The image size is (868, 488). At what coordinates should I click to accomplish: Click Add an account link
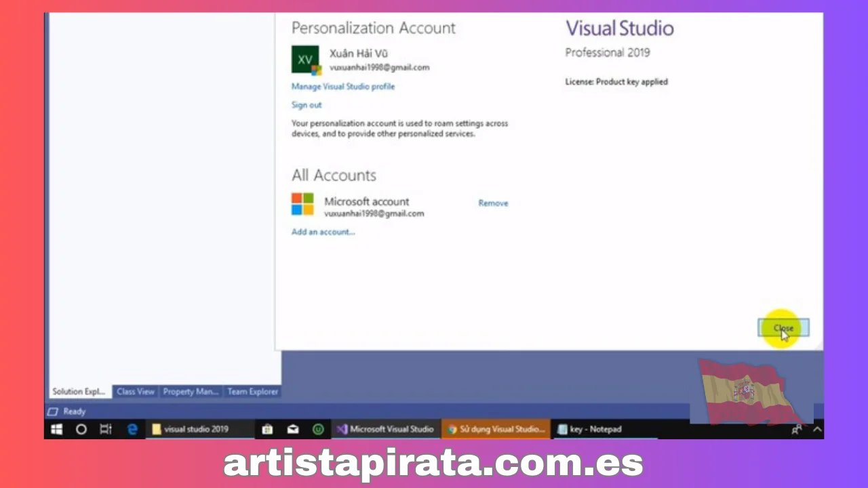coord(323,232)
